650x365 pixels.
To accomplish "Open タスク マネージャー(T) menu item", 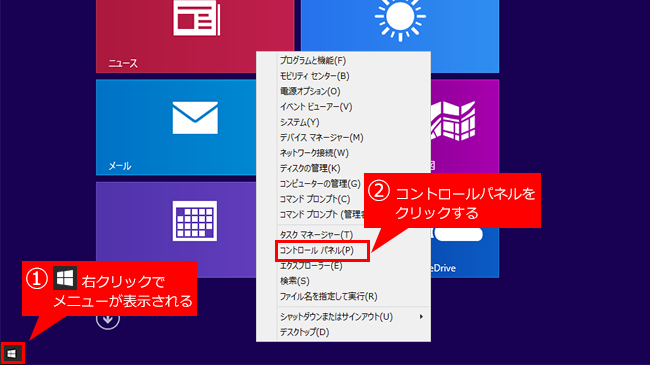I will pos(343,235).
